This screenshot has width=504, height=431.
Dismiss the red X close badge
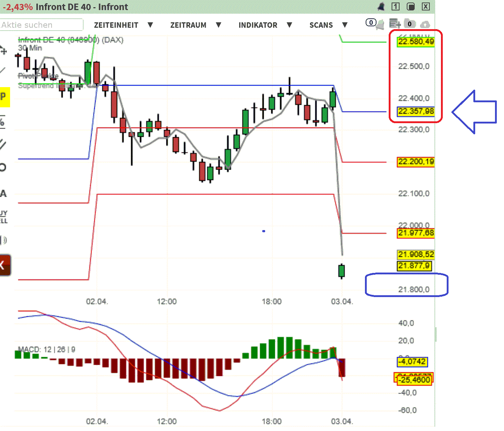click(x=425, y=6)
